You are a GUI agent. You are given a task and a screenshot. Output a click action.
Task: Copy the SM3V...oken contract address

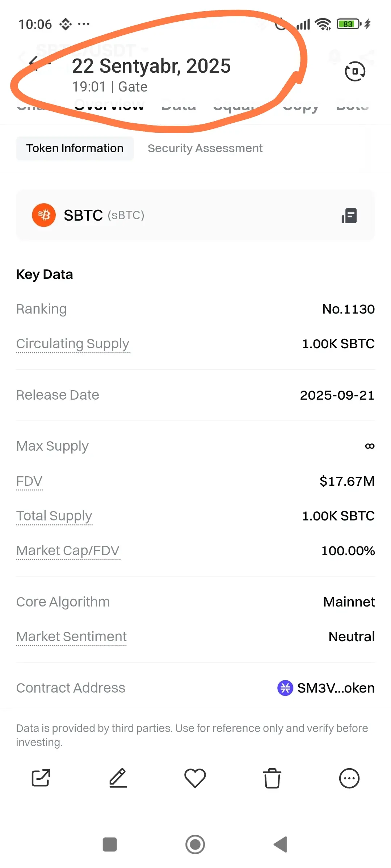336,688
